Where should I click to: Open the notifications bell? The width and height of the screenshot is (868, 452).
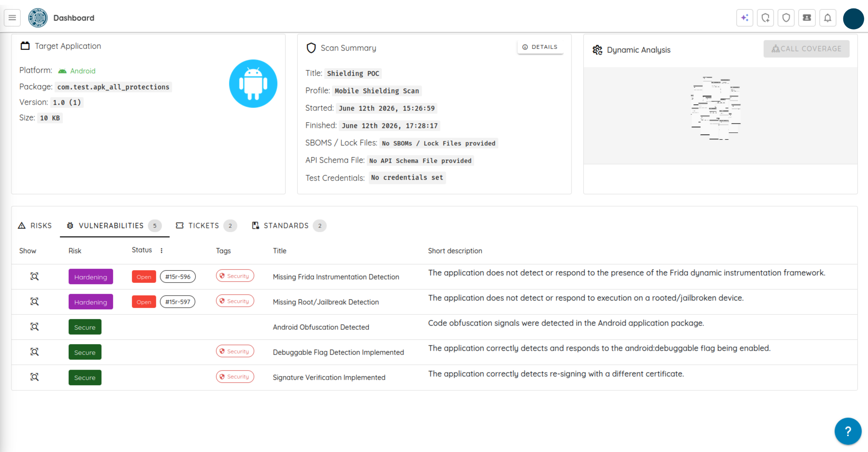coord(828,18)
